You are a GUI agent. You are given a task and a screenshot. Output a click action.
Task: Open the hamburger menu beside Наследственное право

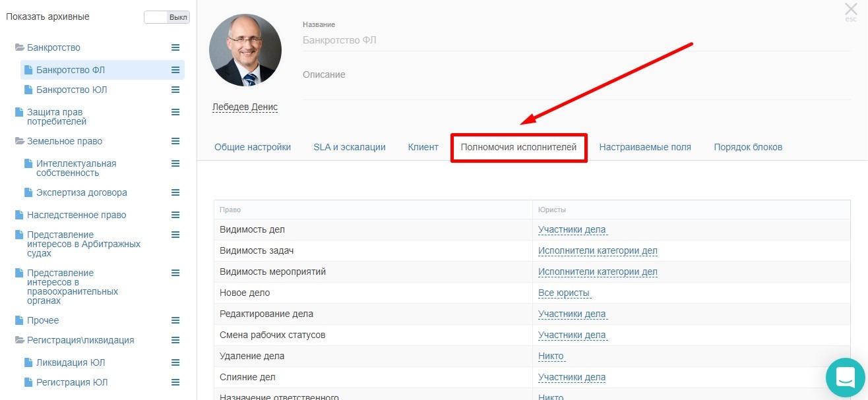(175, 215)
